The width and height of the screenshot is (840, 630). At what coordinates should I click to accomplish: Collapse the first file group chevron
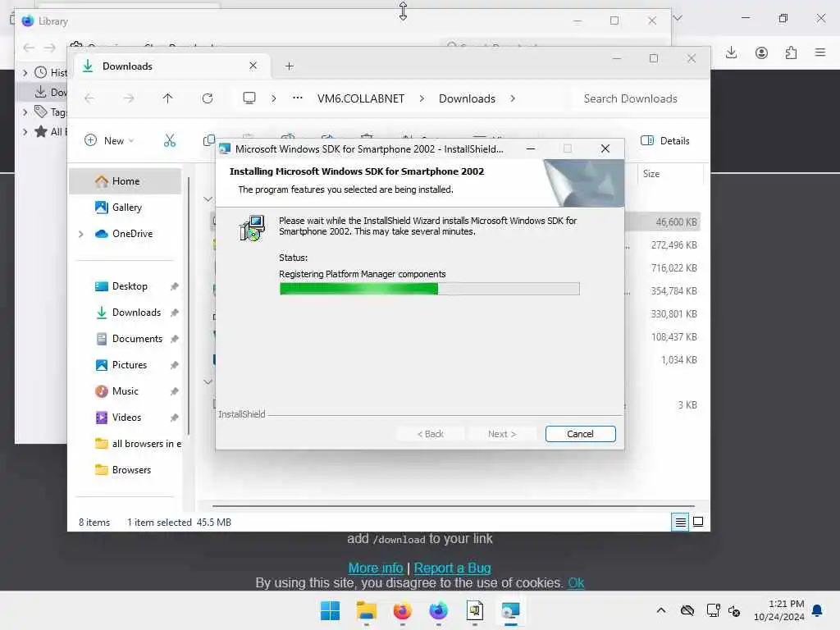click(x=208, y=199)
